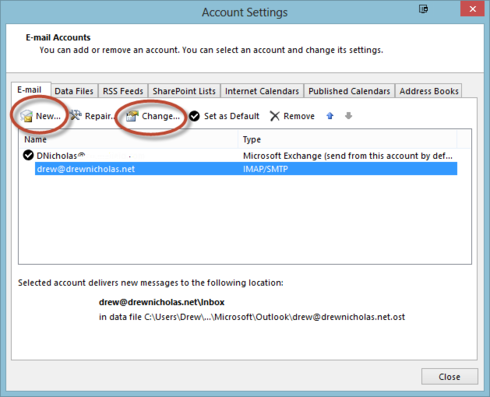Screen dimensions: 490x397
Task: Show the Published Calendars tab
Action: [349, 91]
